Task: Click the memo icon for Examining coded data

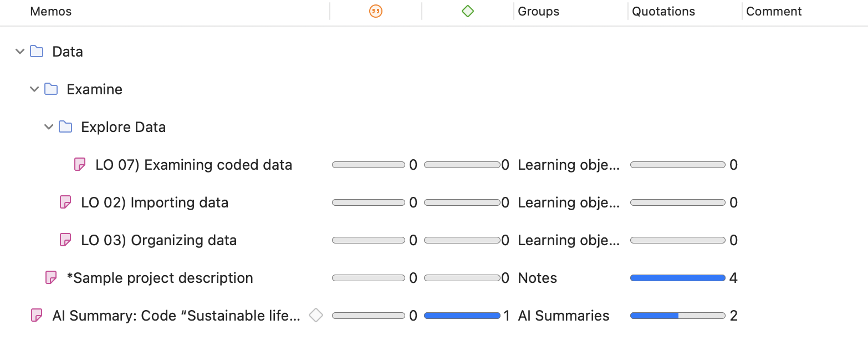Action: (x=80, y=165)
